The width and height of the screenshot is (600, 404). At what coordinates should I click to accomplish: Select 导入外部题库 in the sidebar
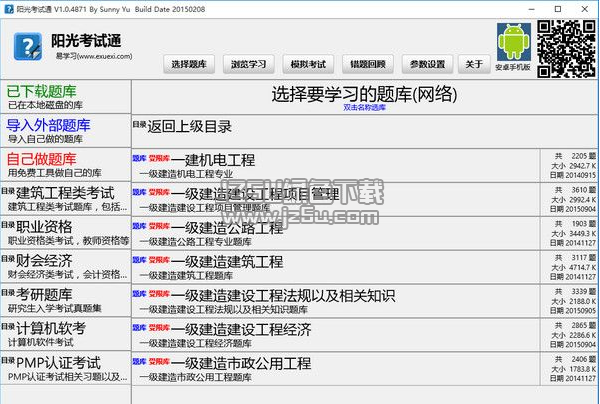(x=66, y=130)
